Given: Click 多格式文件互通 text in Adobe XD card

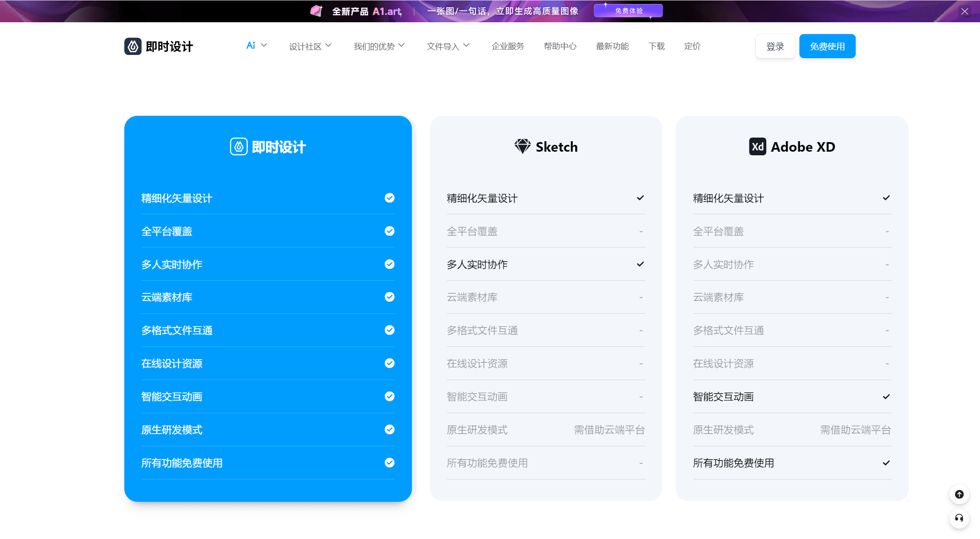Looking at the screenshot, I should coord(729,331).
